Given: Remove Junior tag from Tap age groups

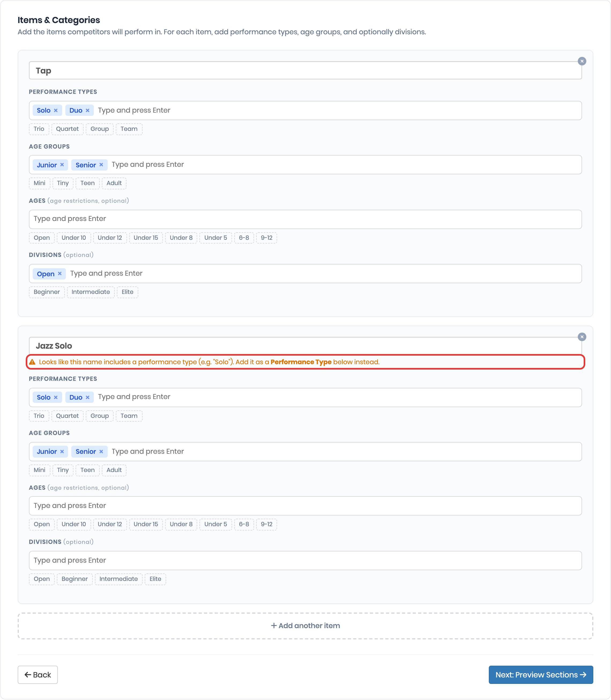Looking at the screenshot, I should click(x=62, y=165).
